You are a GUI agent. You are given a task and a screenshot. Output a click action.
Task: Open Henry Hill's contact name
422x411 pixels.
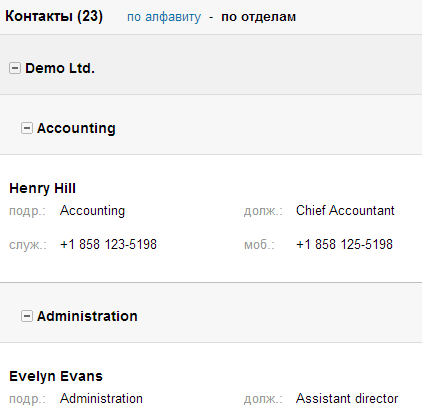(x=43, y=188)
